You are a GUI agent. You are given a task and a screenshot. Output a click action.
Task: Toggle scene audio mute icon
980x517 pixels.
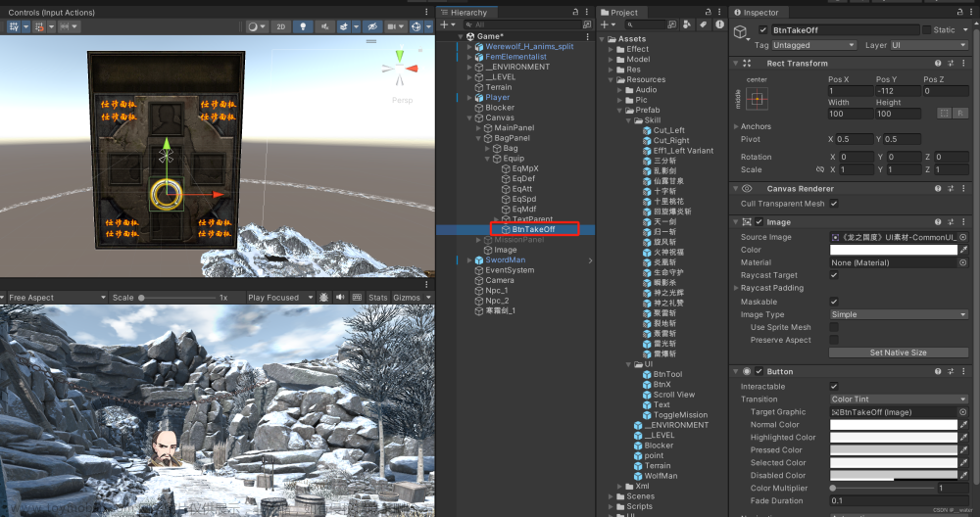(324, 26)
